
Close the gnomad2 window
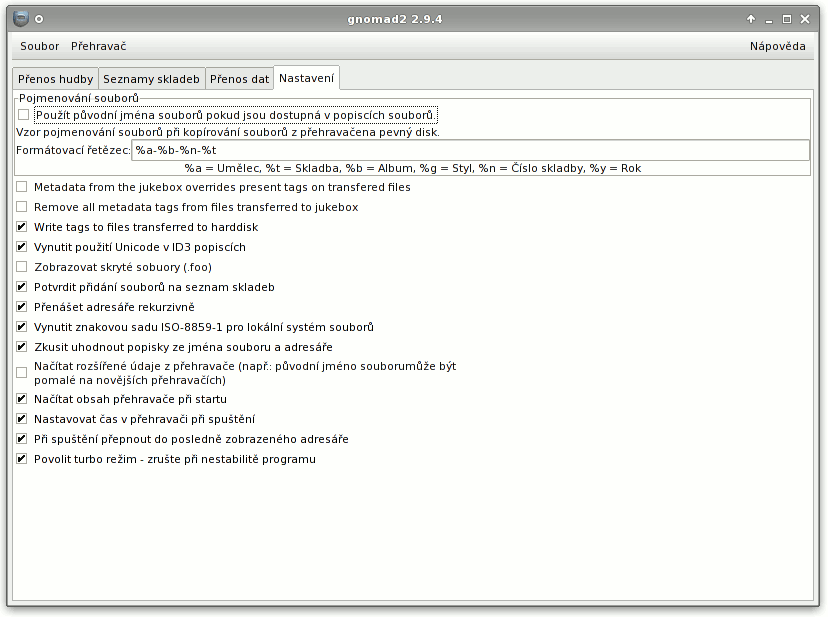pyautogui.click(x=805, y=19)
